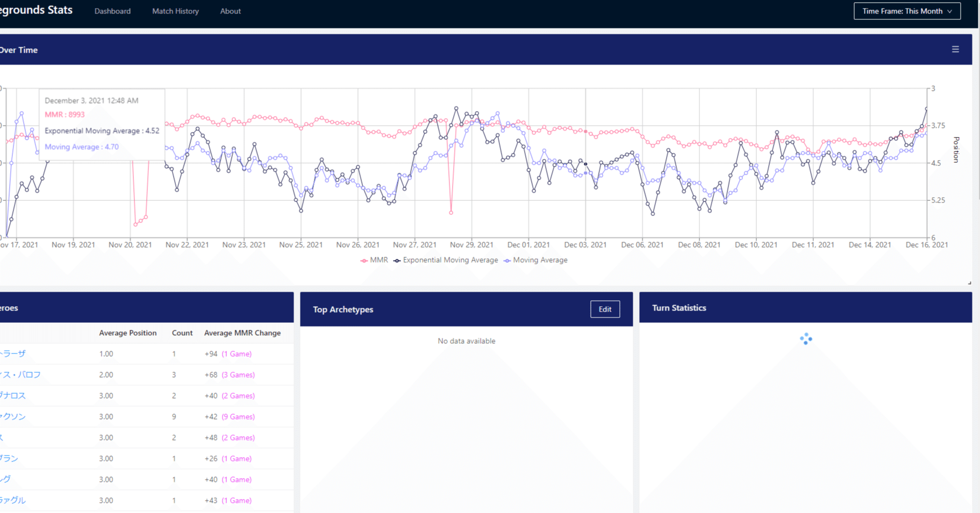The width and height of the screenshot is (980, 513).
Task: Open the (2 Games) link beside +48
Action: pyautogui.click(x=238, y=438)
